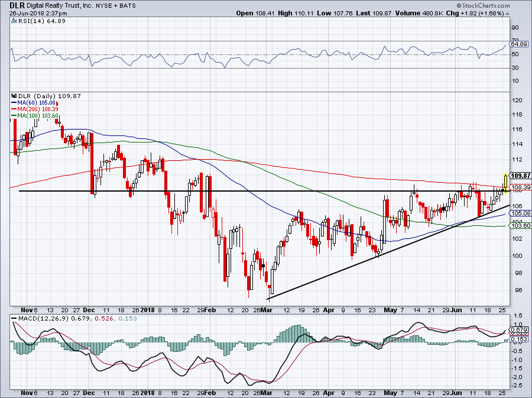Click the 100 price level on the price axis
This screenshot has height=398, width=532.
pyautogui.click(x=517, y=256)
